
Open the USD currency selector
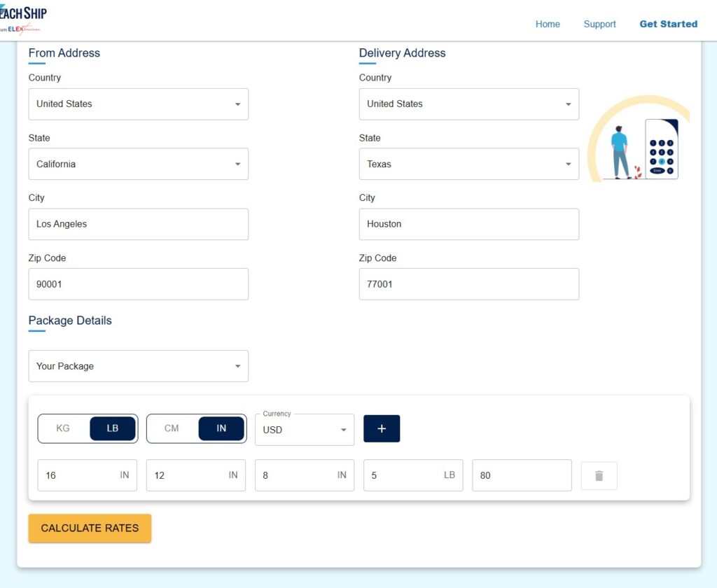click(x=305, y=430)
